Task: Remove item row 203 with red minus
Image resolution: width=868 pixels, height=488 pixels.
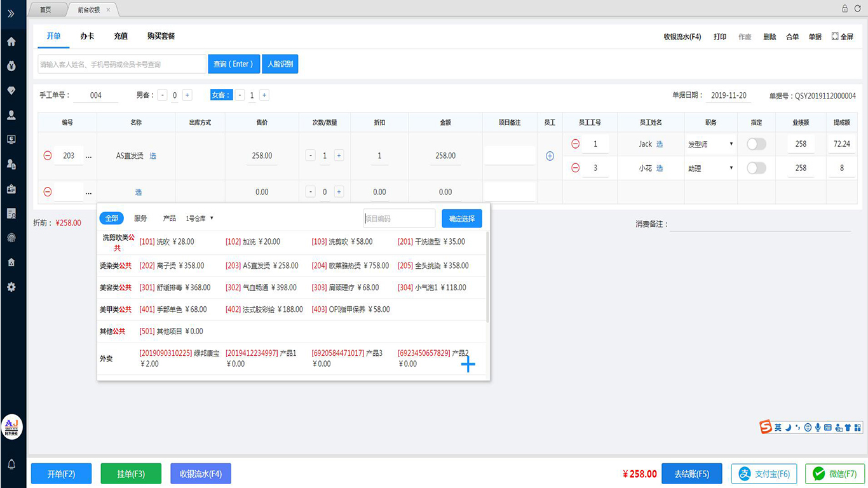Action: tap(48, 156)
